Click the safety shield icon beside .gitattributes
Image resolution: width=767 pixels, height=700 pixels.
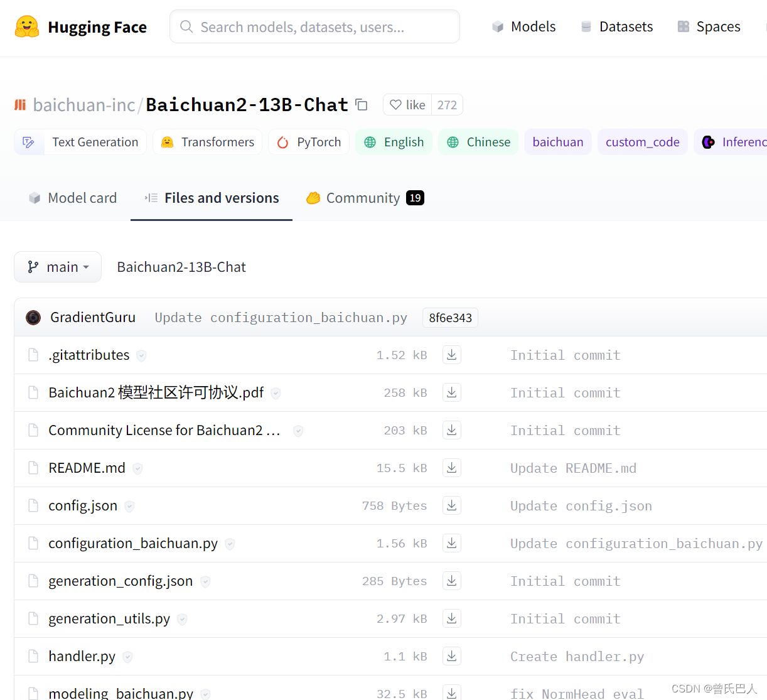(141, 356)
